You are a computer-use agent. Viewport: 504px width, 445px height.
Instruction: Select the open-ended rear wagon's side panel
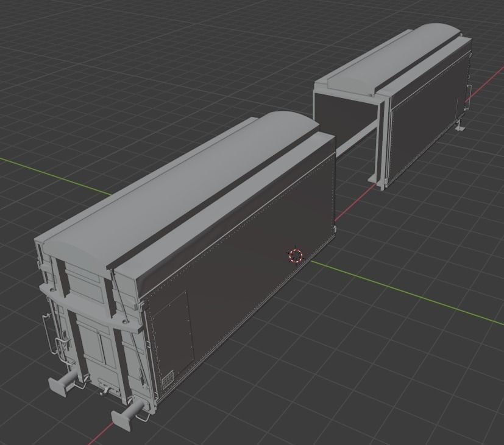427,119
